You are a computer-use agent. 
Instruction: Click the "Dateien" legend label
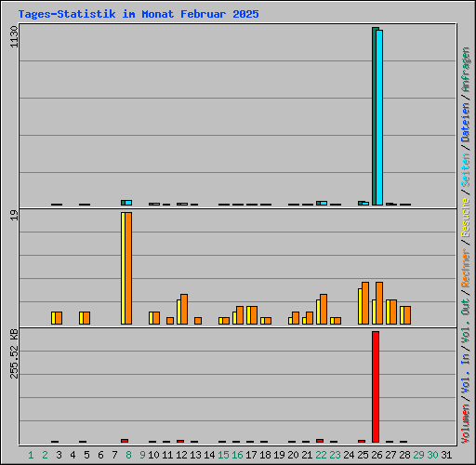[x=466, y=123]
